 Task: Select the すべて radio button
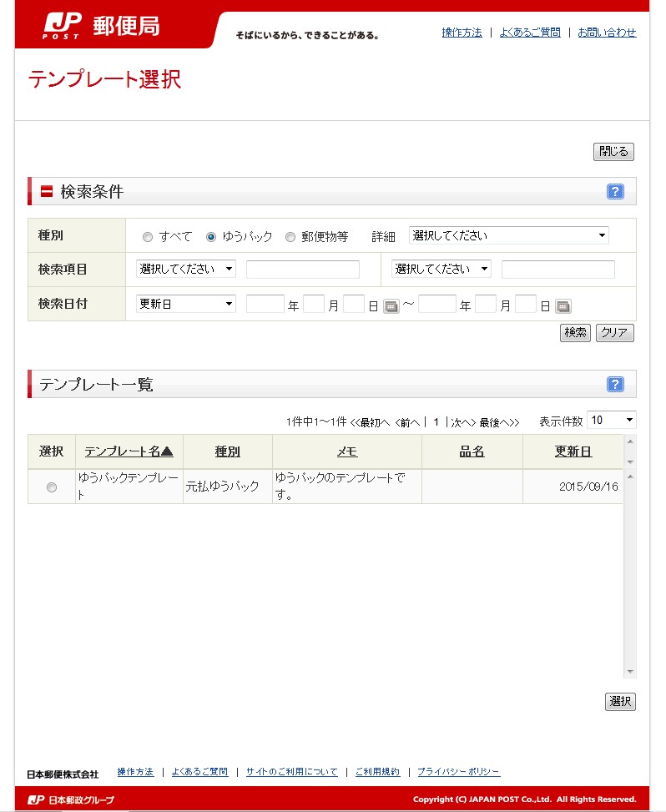[148, 237]
